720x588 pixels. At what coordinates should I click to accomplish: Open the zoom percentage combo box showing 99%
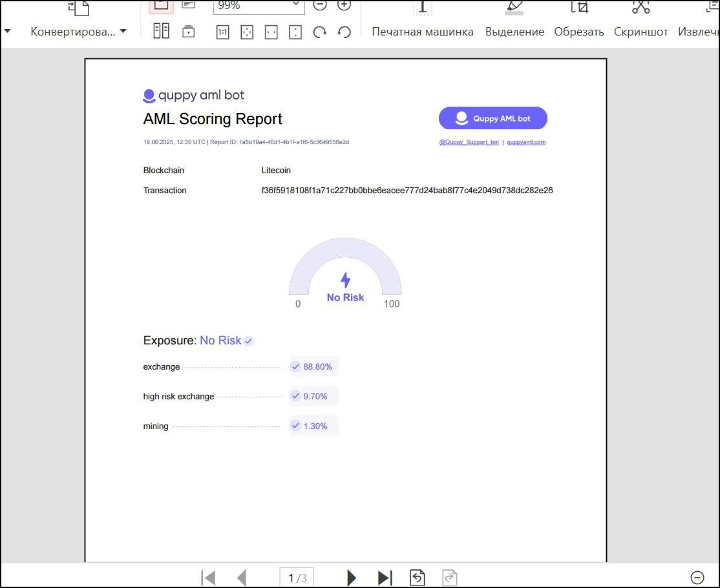tap(259, 6)
